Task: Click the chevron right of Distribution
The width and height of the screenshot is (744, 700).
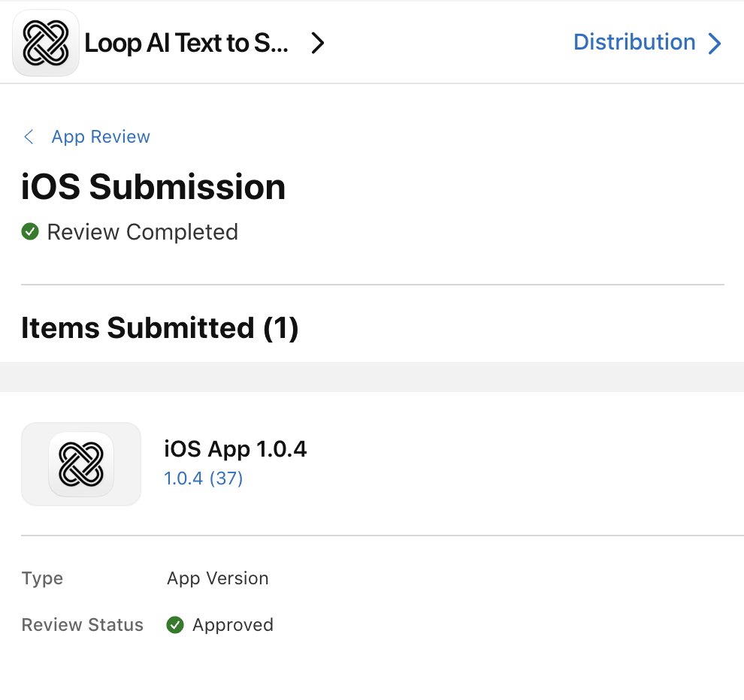Action: click(715, 43)
